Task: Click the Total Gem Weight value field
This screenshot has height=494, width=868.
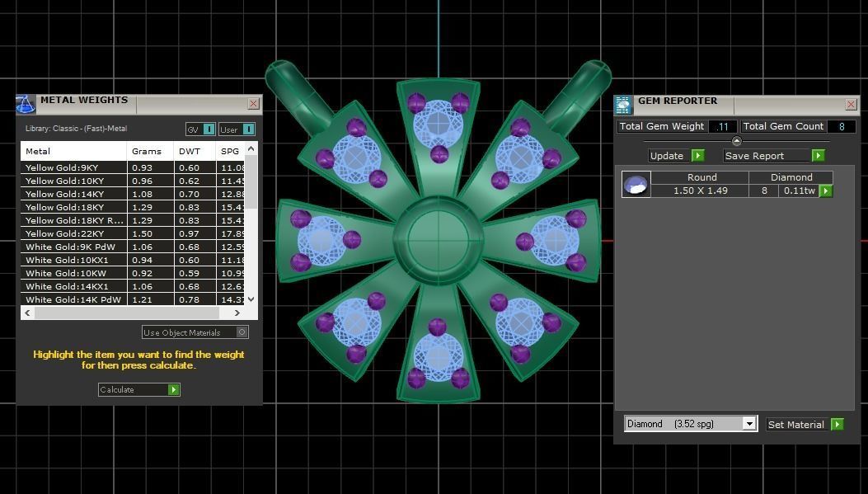Action: coord(722,126)
